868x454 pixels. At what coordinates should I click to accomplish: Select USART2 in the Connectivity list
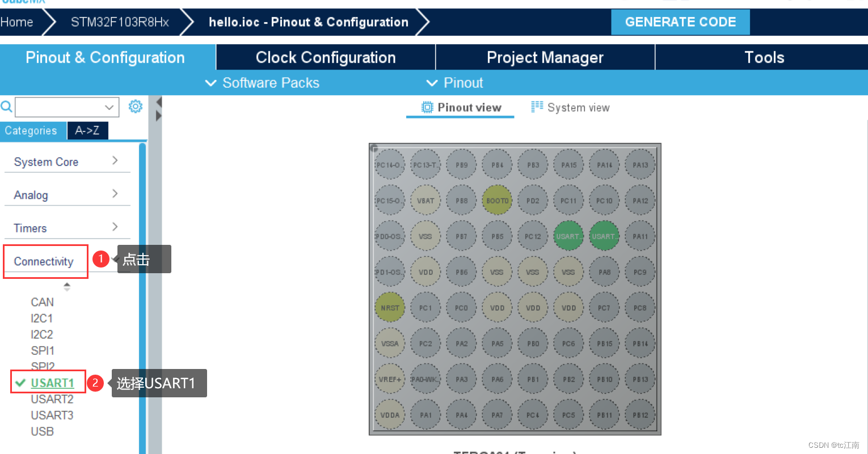52,399
